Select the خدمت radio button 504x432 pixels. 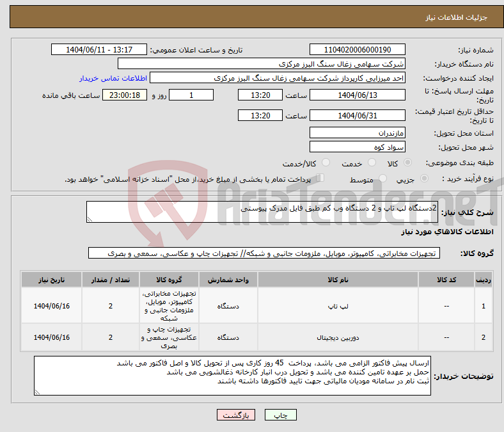click(x=372, y=163)
